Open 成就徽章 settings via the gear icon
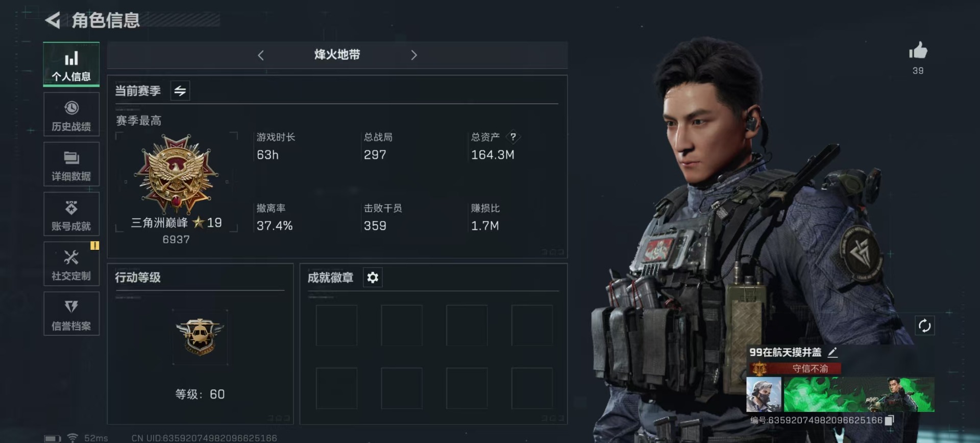 (x=373, y=277)
